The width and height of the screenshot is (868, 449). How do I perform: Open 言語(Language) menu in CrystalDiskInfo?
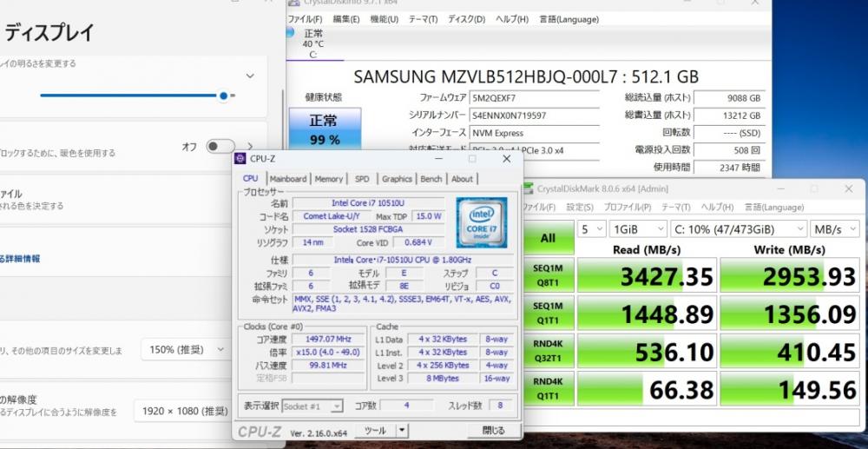coord(569,19)
